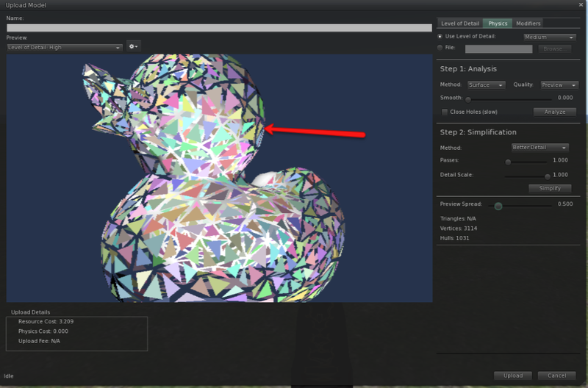Click the Simplify button
The width and height of the screenshot is (588, 388).
[x=550, y=188]
